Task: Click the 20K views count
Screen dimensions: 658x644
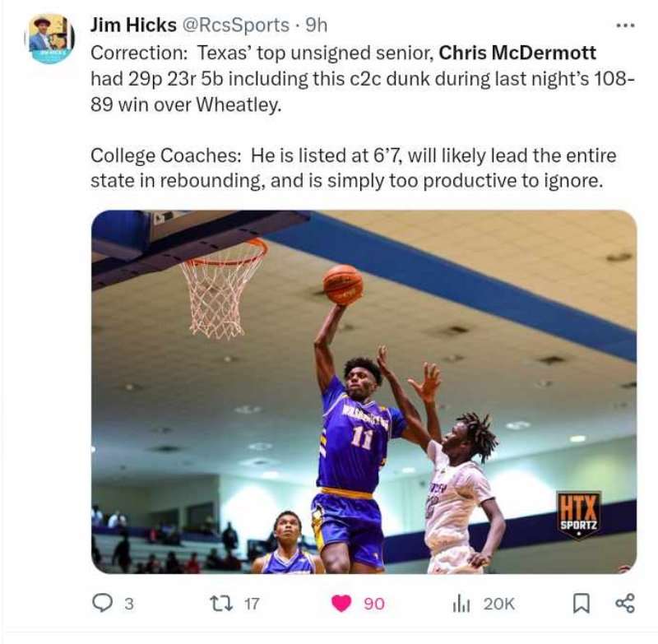Action: point(498,605)
